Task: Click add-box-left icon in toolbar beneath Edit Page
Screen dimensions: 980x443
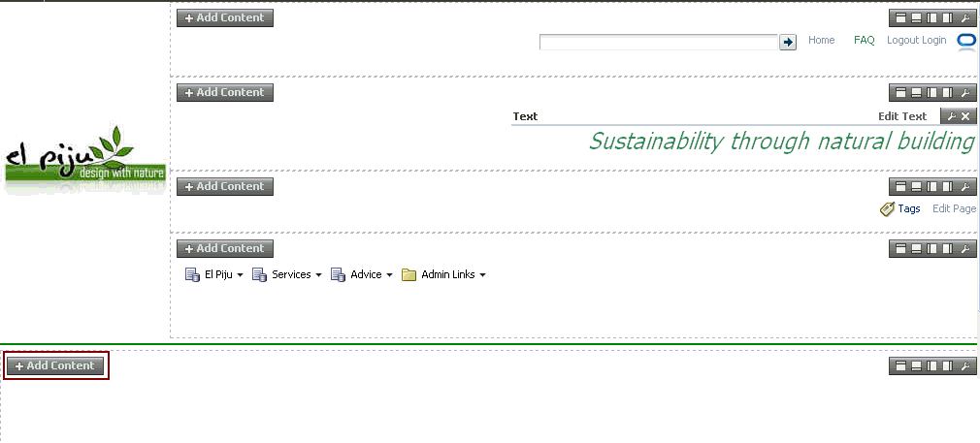Action: coord(931,248)
